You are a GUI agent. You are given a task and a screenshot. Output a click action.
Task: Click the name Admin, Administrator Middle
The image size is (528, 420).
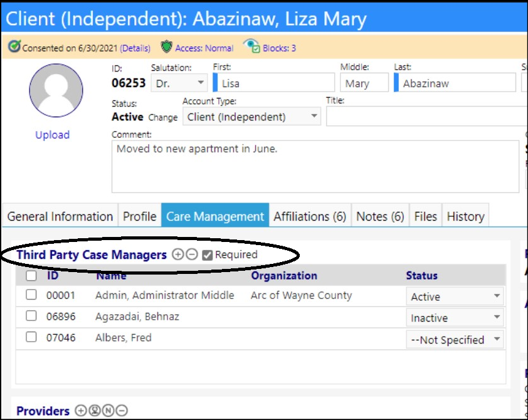point(165,295)
